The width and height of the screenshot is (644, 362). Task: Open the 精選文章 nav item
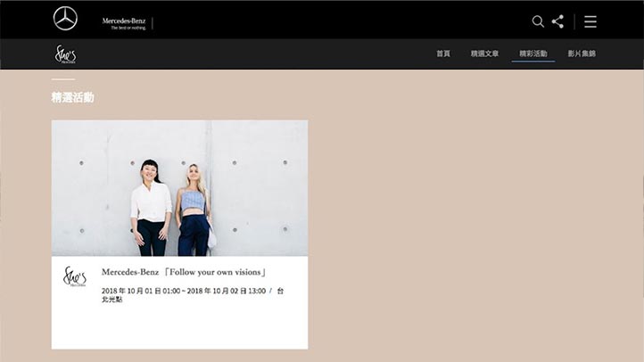[484, 53]
